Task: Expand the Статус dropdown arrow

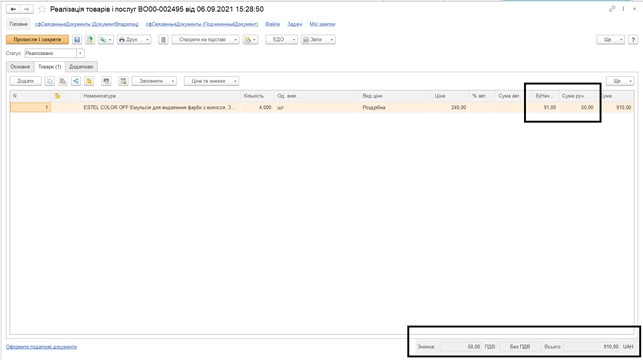Action: (80, 53)
